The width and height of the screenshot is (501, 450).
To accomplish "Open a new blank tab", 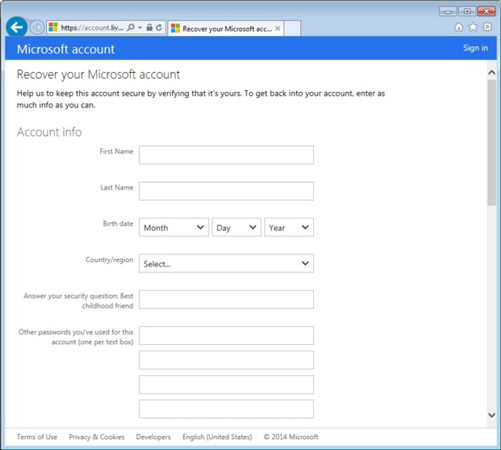I will click(x=292, y=28).
